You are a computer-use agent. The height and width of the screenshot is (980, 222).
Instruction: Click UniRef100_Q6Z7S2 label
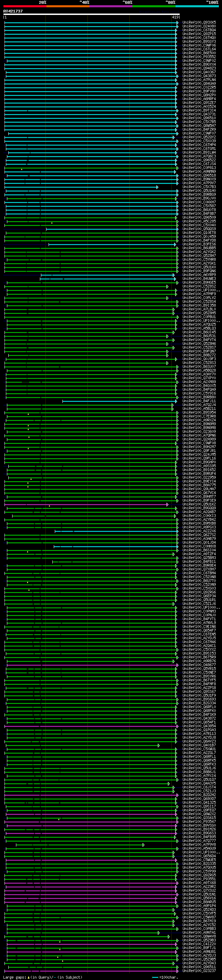tap(199, 535)
